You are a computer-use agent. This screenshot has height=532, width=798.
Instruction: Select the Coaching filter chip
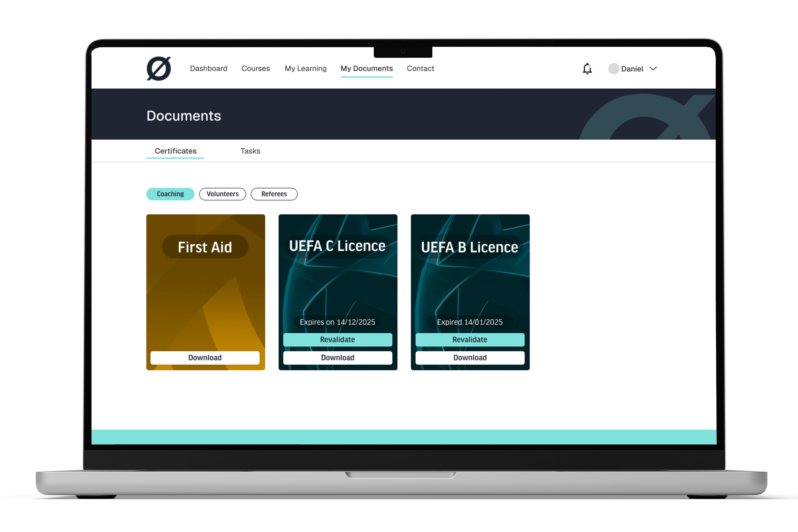pyautogui.click(x=170, y=194)
